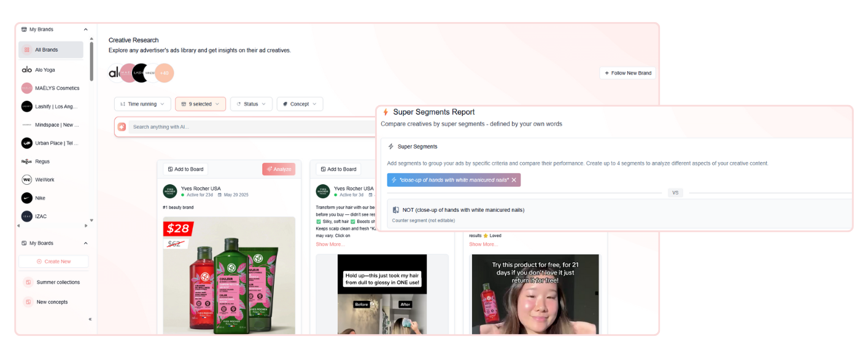Remove the white manicured nails segment with its X

pyautogui.click(x=514, y=180)
